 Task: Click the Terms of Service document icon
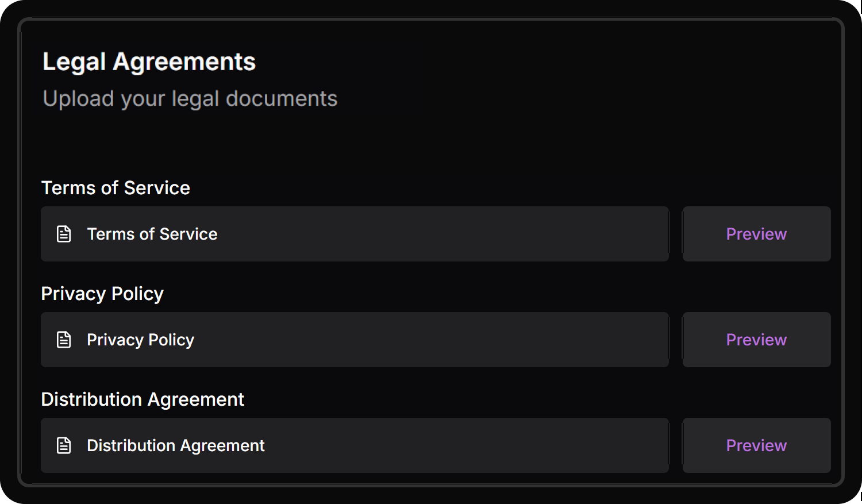point(63,234)
